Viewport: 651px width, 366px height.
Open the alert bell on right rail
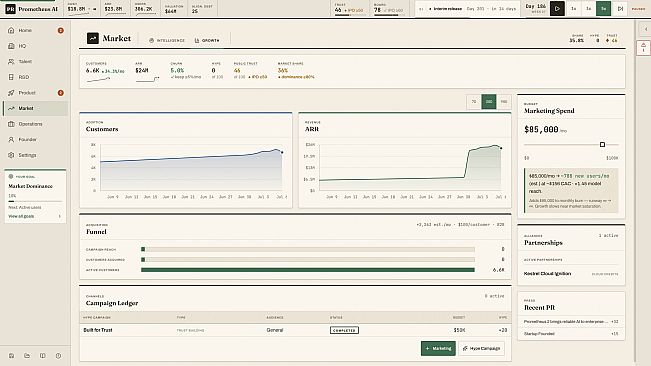tap(643, 47)
